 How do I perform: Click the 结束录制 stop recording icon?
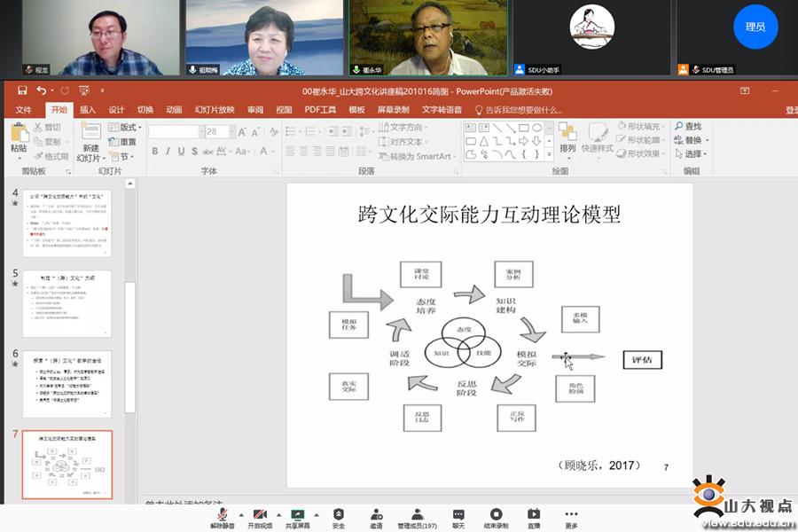tap(496, 518)
